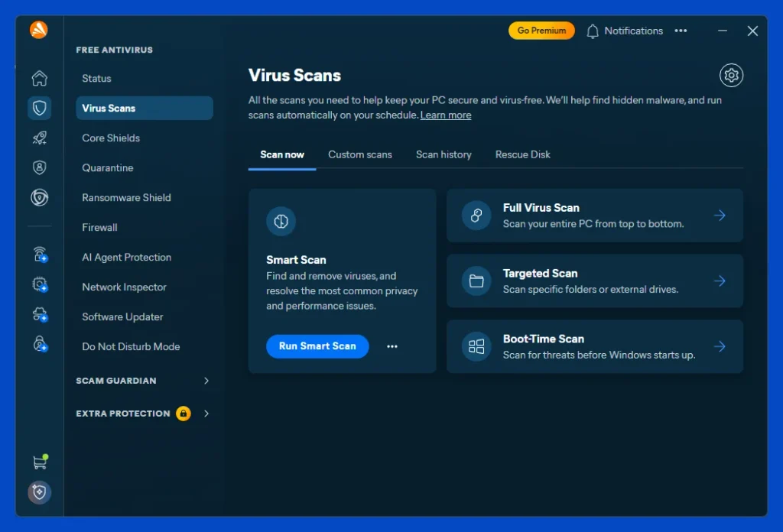Close the Avast window
Screen dimensions: 783x532
[752, 31]
